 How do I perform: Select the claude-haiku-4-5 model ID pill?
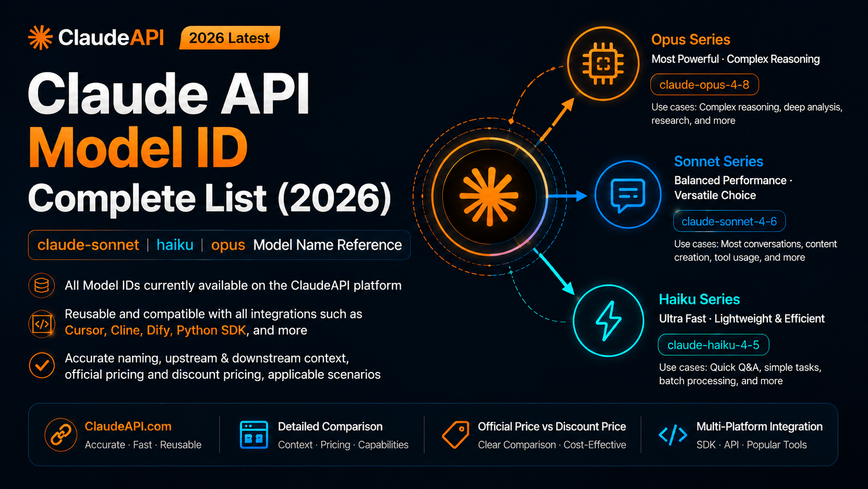click(713, 345)
